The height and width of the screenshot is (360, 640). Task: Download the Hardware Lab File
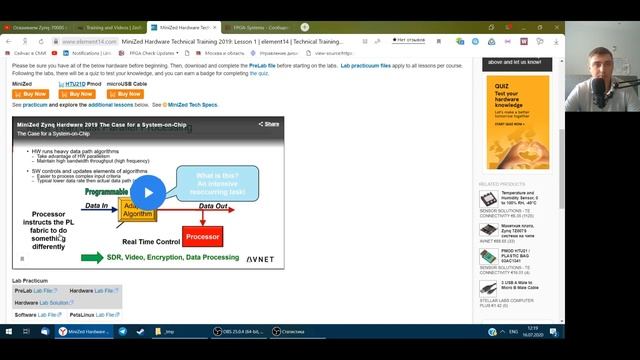pyautogui.click(x=106, y=291)
